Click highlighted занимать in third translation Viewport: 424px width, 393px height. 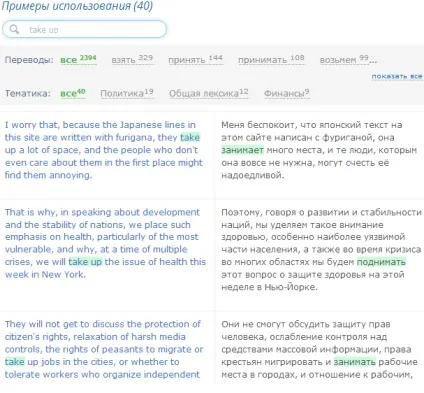(355, 362)
